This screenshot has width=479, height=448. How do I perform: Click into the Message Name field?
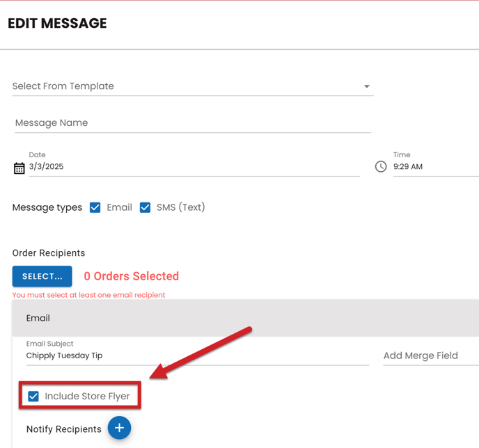coord(192,123)
